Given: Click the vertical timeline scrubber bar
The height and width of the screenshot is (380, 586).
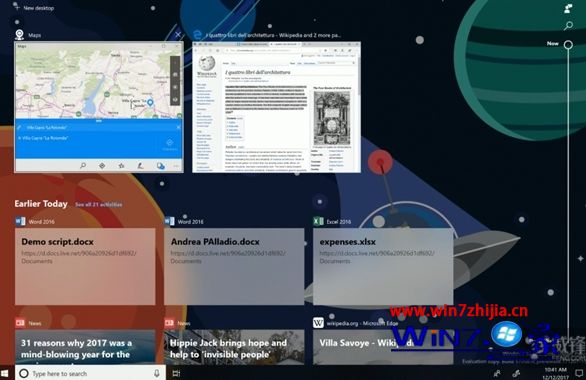Looking at the screenshot, I should (x=568, y=194).
